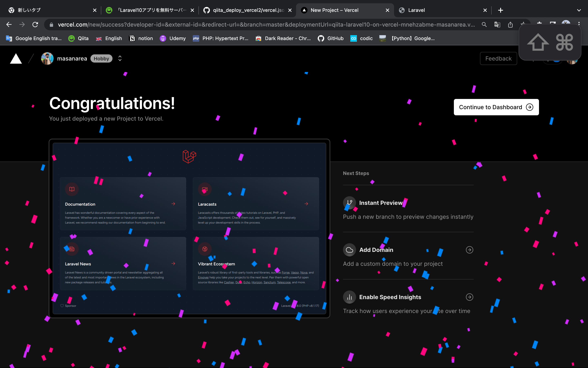Screen dimensions: 588x368
Task: Select the New Project – Vercel tab
Action: [x=345, y=10]
